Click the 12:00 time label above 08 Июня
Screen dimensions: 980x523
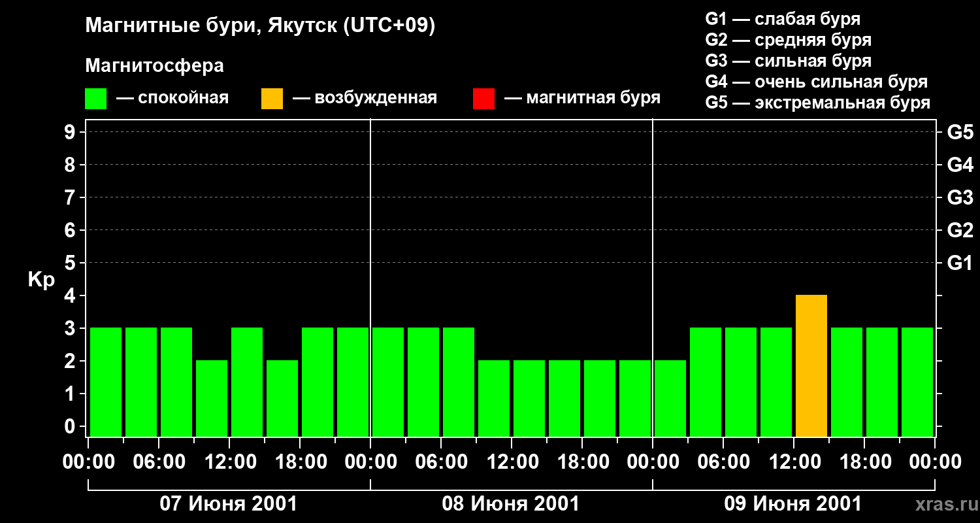point(512,462)
